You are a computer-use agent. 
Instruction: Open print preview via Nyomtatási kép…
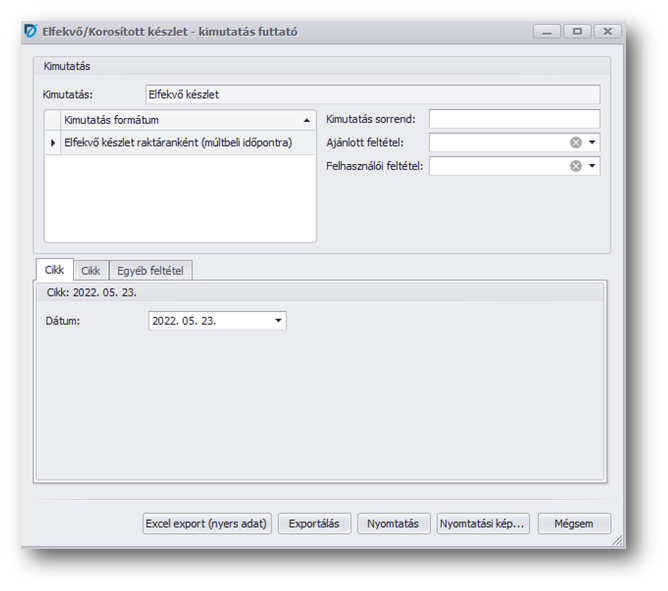[x=483, y=523]
